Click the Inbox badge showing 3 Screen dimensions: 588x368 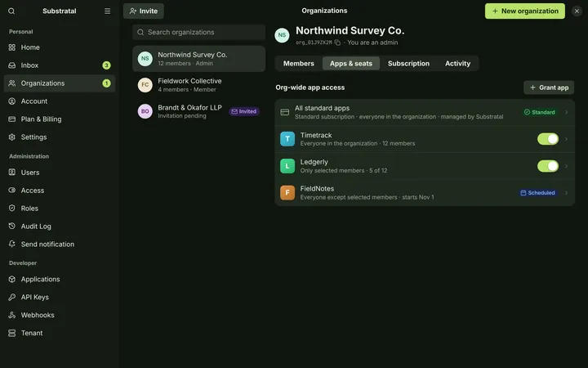(x=106, y=65)
